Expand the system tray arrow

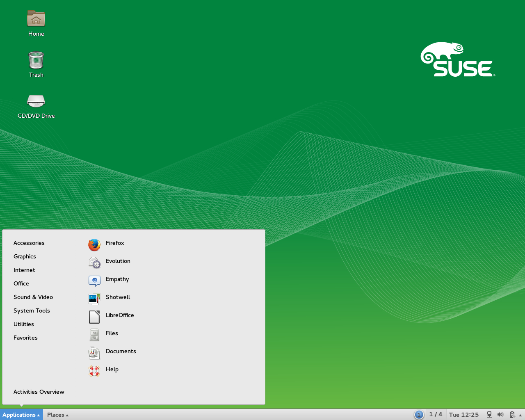[x=520, y=415]
